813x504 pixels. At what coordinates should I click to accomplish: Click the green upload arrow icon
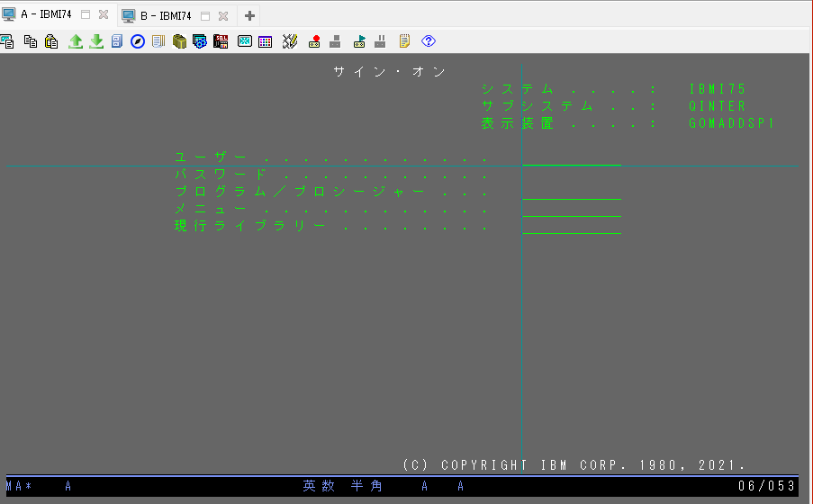pos(76,41)
